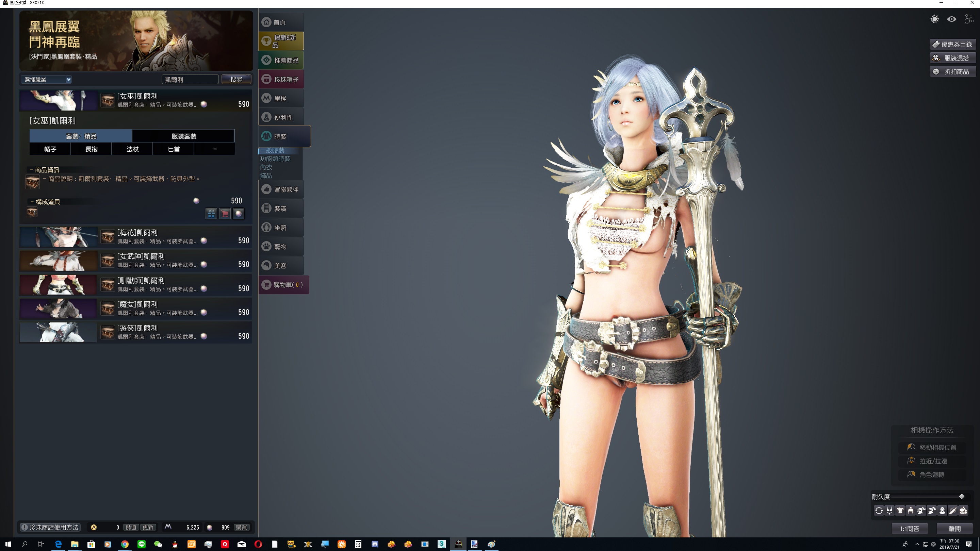Toggle hooded cloak display icon
Screen dimensions: 980x551
(942, 511)
